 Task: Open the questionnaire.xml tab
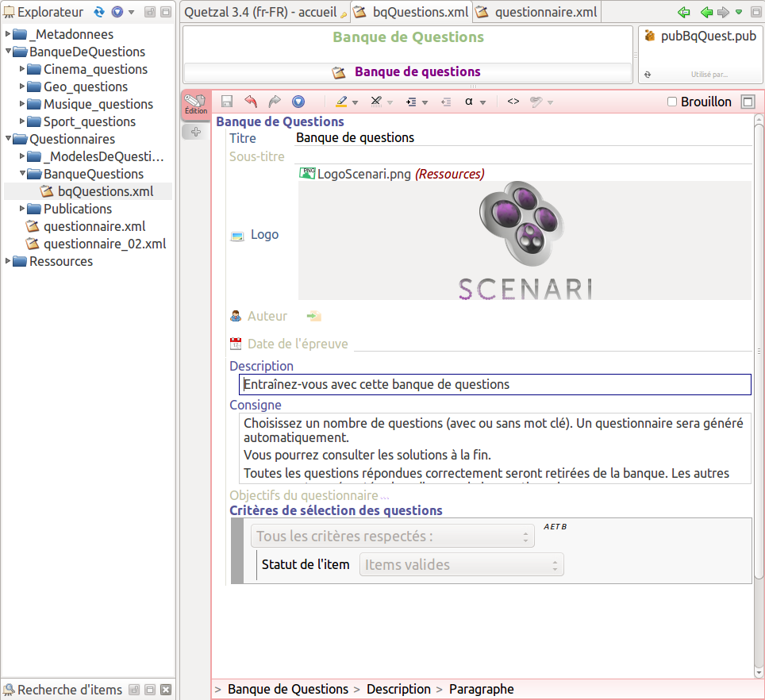[x=536, y=12]
